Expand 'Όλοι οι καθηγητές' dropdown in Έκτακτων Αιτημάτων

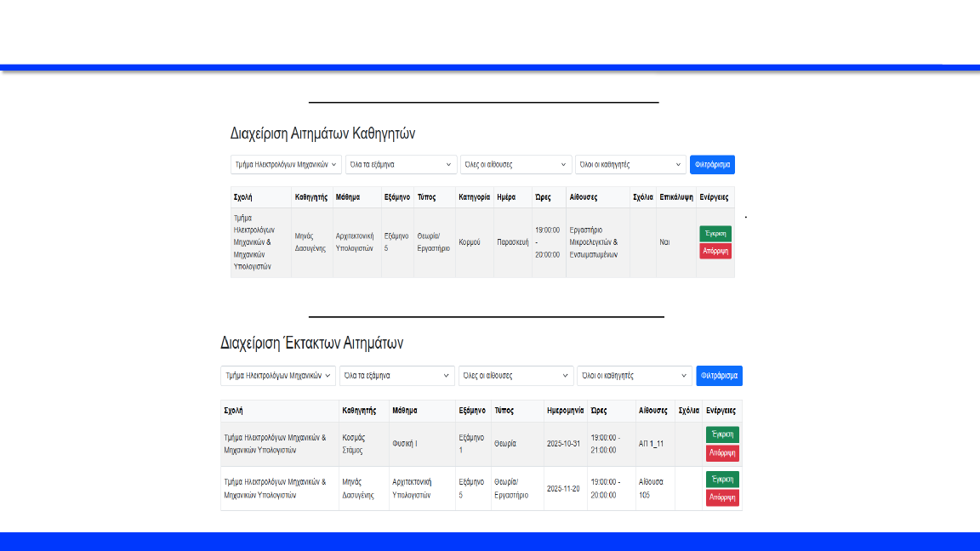(634, 376)
